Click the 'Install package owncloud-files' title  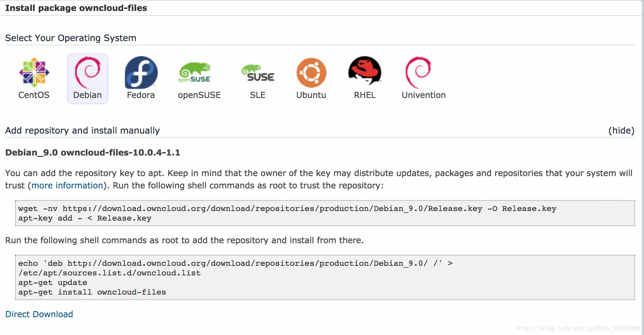(76, 8)
